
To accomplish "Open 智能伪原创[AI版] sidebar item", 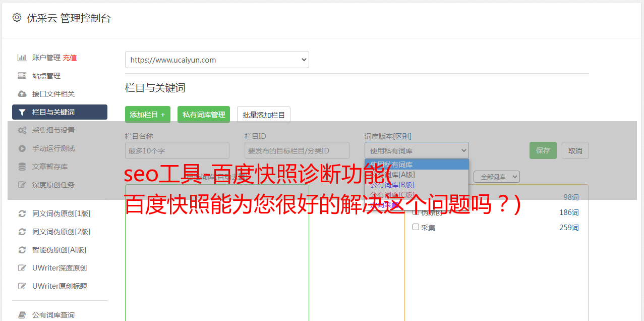I will (60, 250).
